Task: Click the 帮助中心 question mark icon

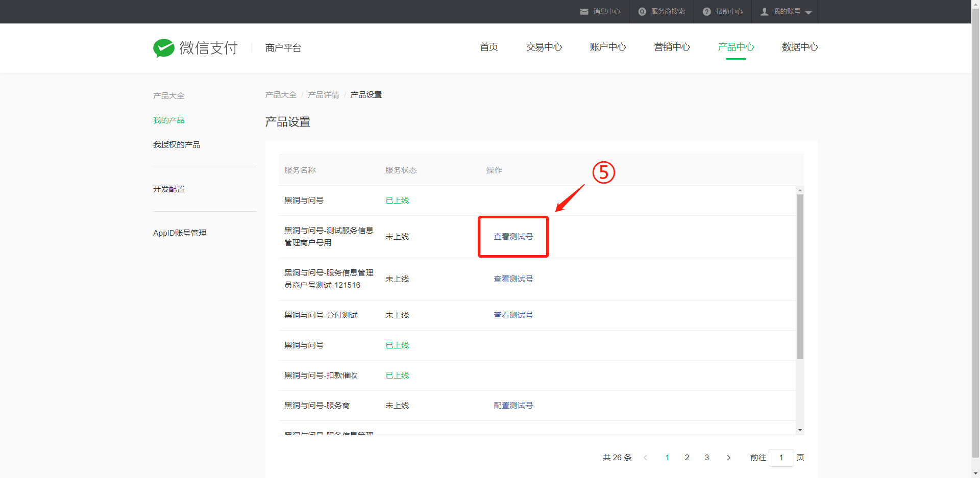Action: [707, 12]
